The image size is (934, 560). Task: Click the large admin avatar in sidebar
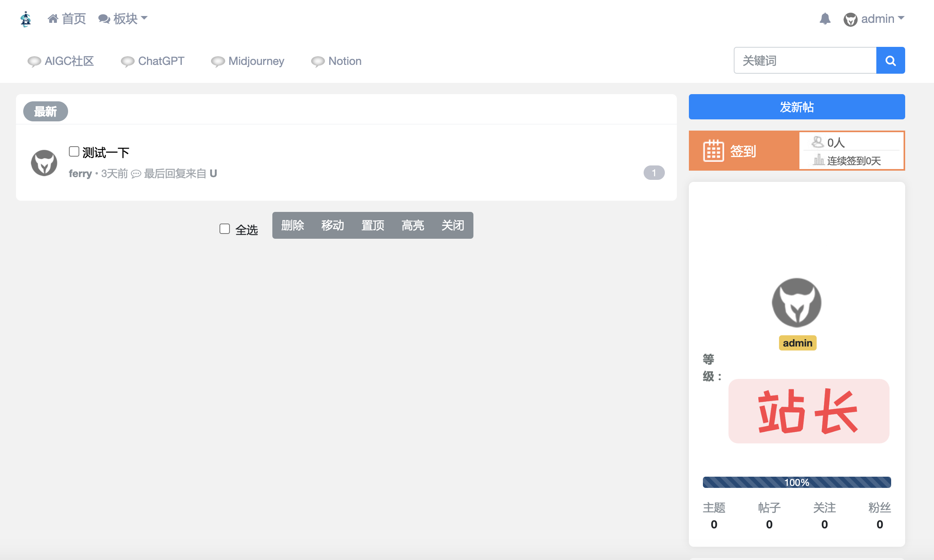[796, 303]
